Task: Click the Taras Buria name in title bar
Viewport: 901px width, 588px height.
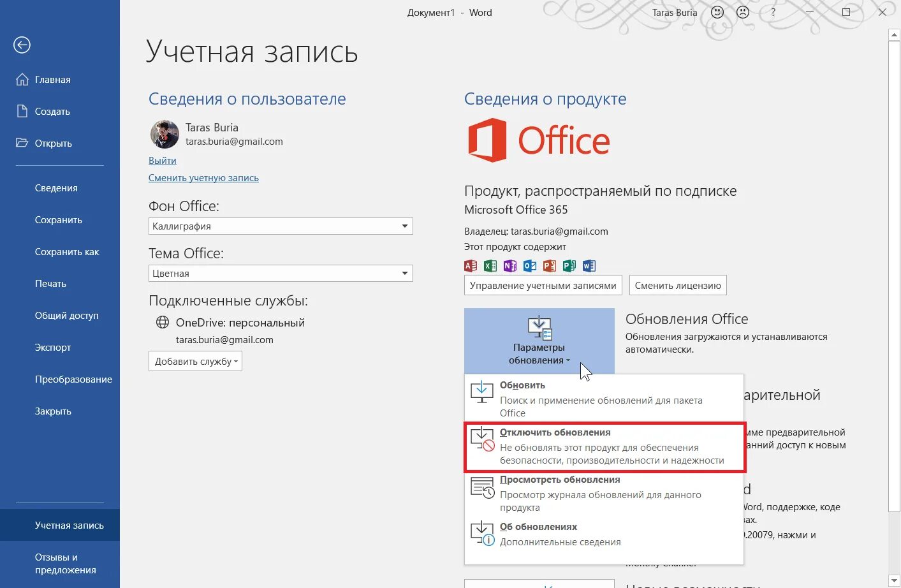Action: (675, 12)
